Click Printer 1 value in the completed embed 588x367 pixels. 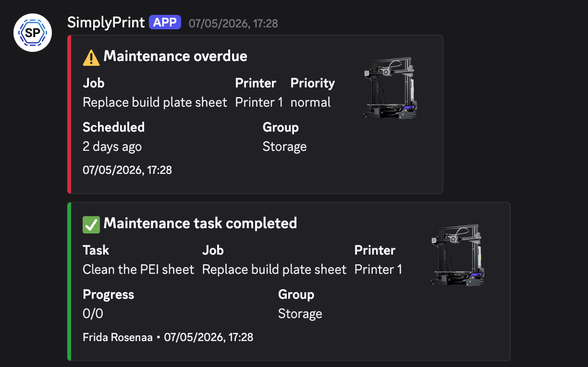pos(378,269)
